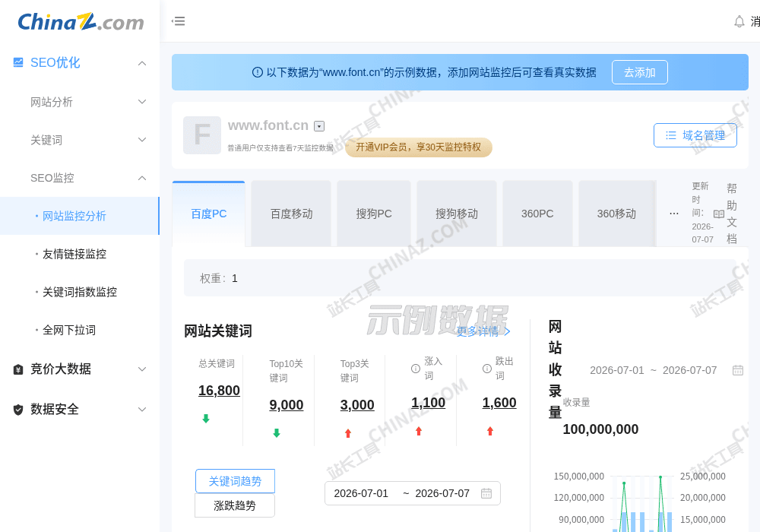
Task: Click the www.font.cn domain name
Action: coord(268,125)
